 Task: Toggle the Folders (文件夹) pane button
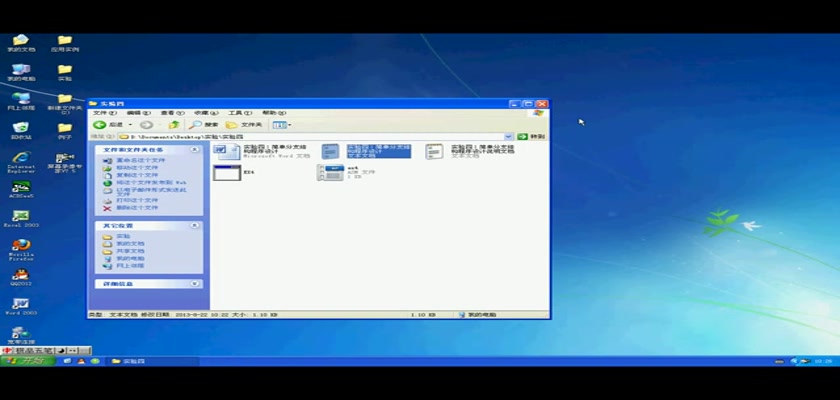coord(244,125)
